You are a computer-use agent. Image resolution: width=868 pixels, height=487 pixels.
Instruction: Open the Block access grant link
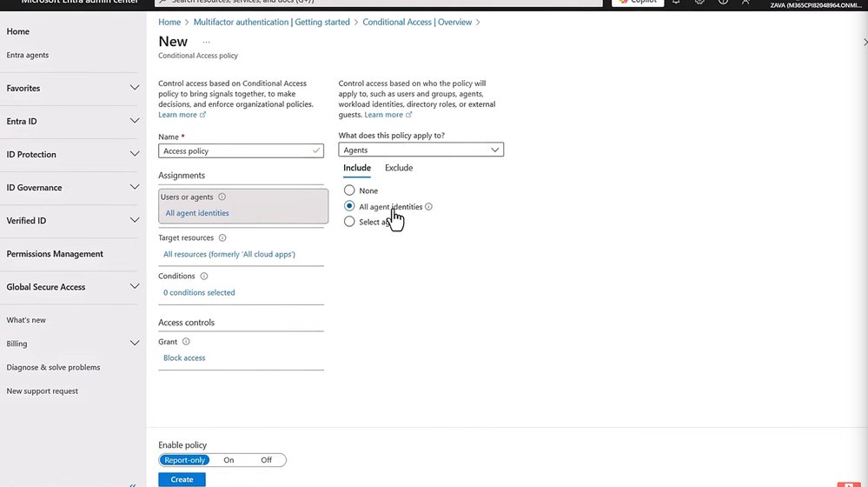(184, 358)
